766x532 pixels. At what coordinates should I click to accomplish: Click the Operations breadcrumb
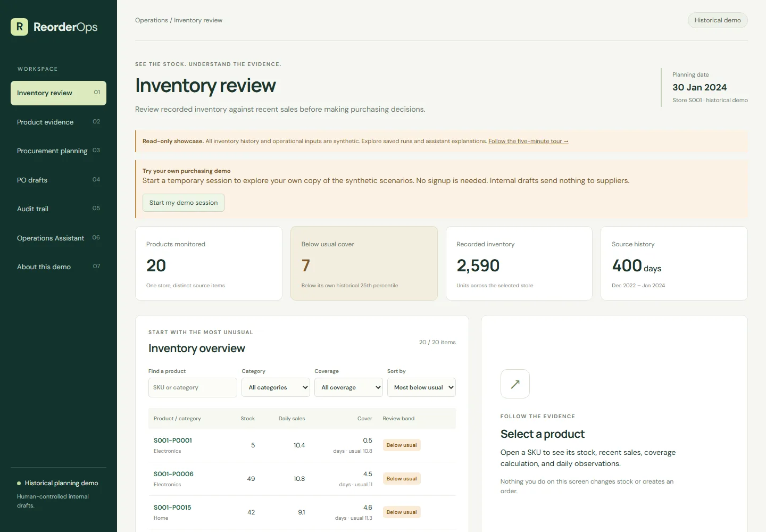(x=151, y=20)
